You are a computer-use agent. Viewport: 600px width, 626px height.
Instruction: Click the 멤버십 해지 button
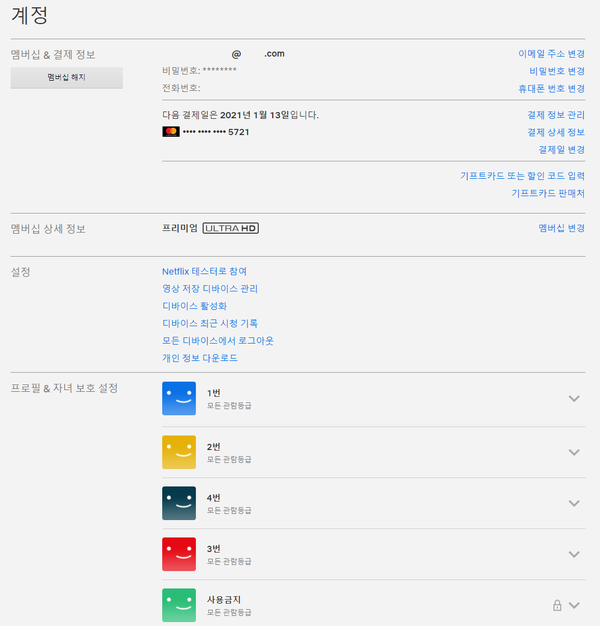[67, 77]
